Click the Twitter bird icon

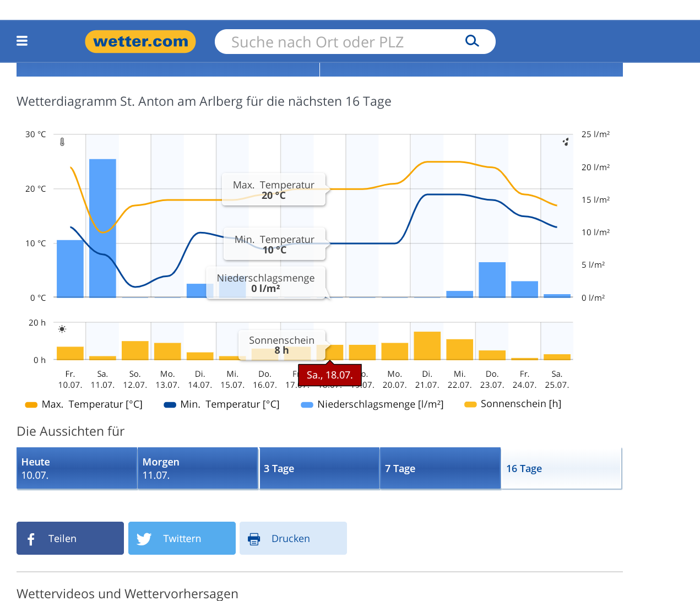pyautogui.click(x=144, y=539)
